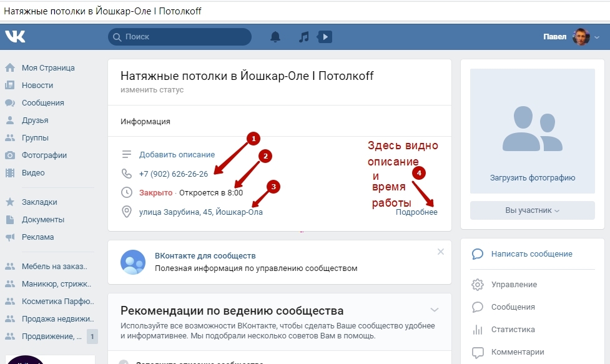Open the video player icon in header
Image resolution: width=610 pixels, height=364 pixels.
click(x=325, y=37)
